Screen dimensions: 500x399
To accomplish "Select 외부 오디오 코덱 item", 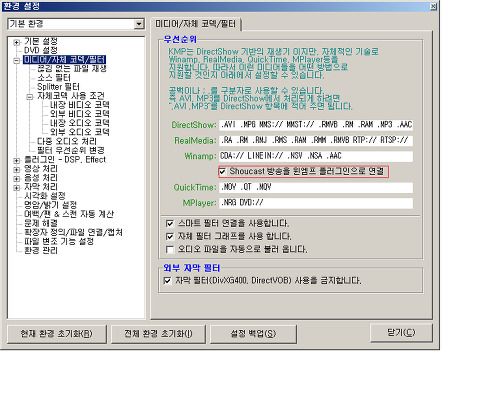I will [80, 132].
